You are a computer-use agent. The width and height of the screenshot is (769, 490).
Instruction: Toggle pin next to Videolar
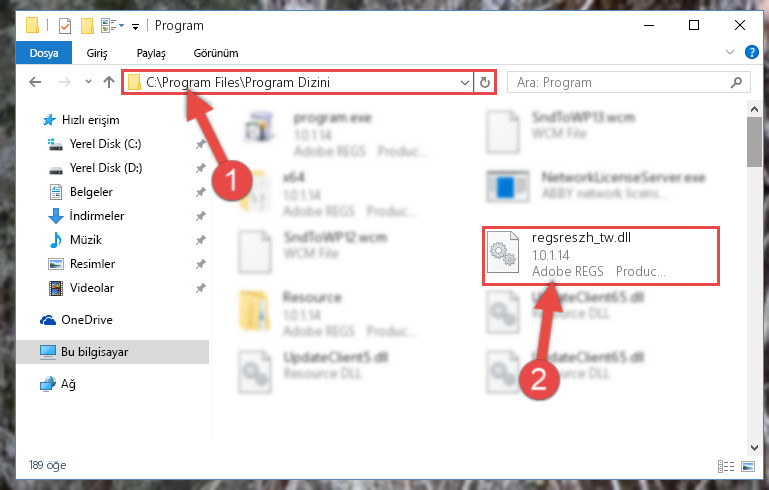point(201,288)
